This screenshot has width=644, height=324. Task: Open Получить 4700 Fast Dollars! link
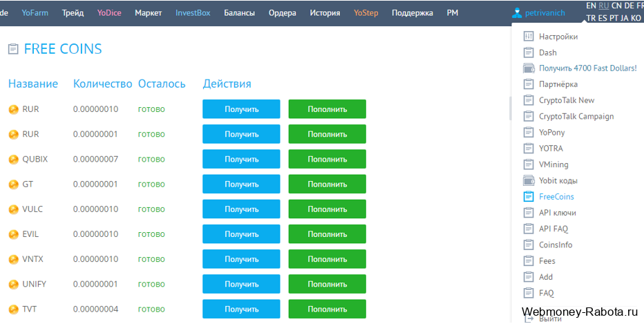pos(588,68)
